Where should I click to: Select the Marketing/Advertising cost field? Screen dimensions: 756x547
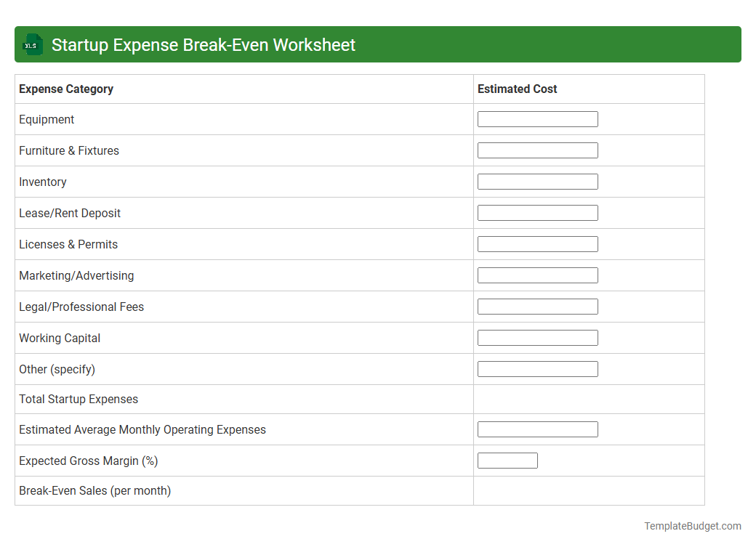[x=537, y=275]
